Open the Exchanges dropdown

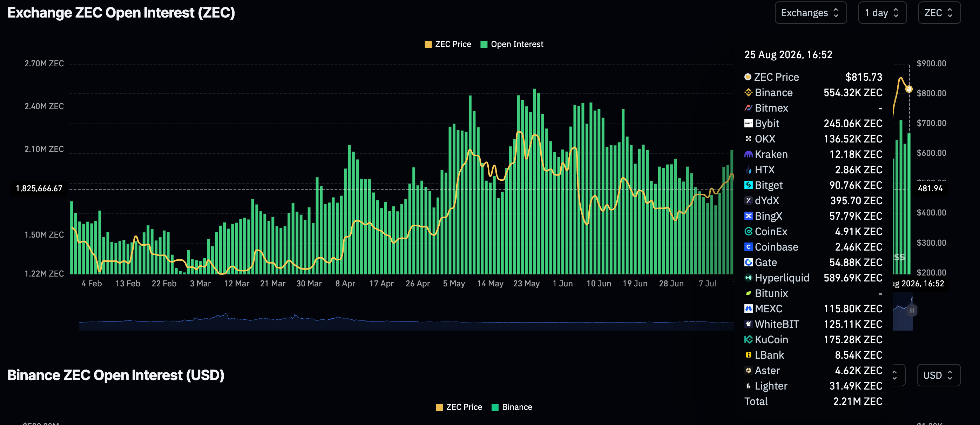(810, 13)
